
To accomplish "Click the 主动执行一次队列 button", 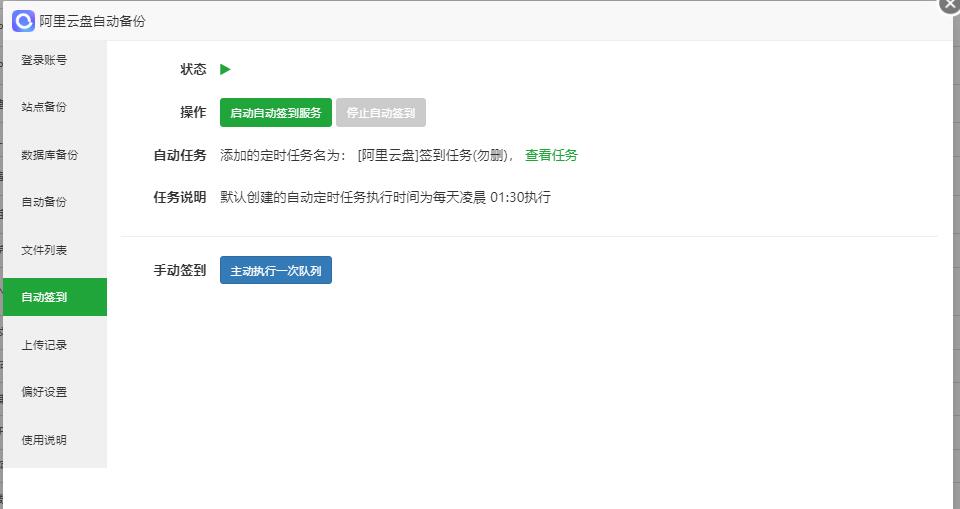I will coord(276,270).
